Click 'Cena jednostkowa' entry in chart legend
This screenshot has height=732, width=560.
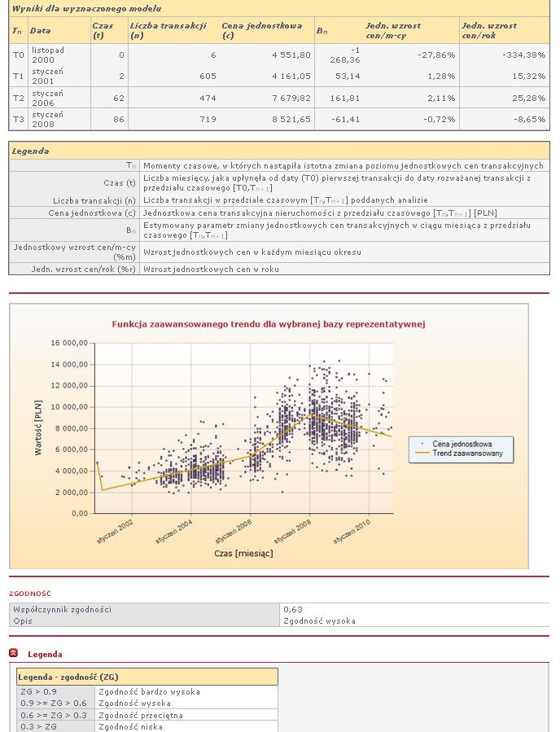pyautogui.click(x=462, y=444)
